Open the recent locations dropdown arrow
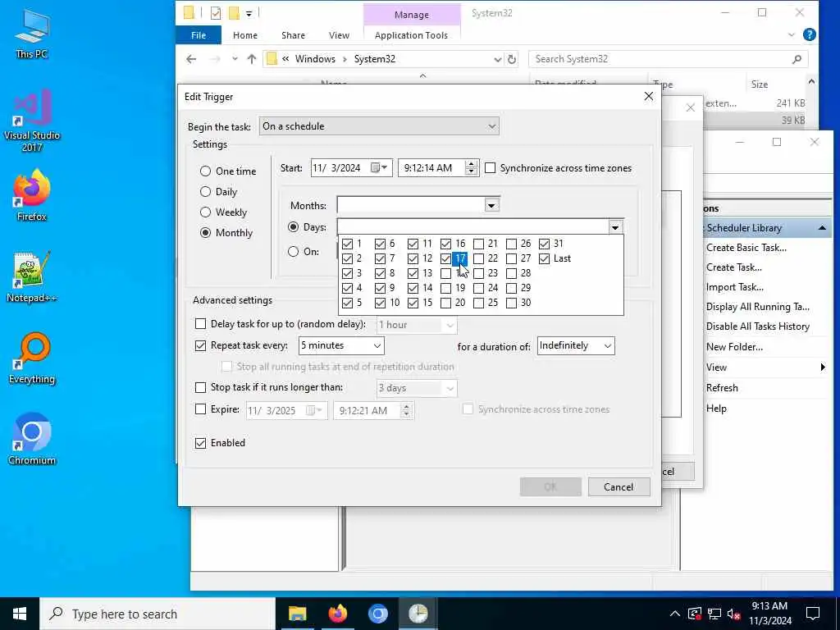 point(235,59)
